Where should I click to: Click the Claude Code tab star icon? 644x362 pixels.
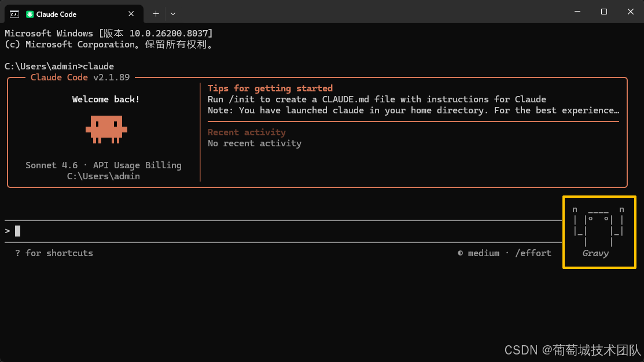[30, 14]
